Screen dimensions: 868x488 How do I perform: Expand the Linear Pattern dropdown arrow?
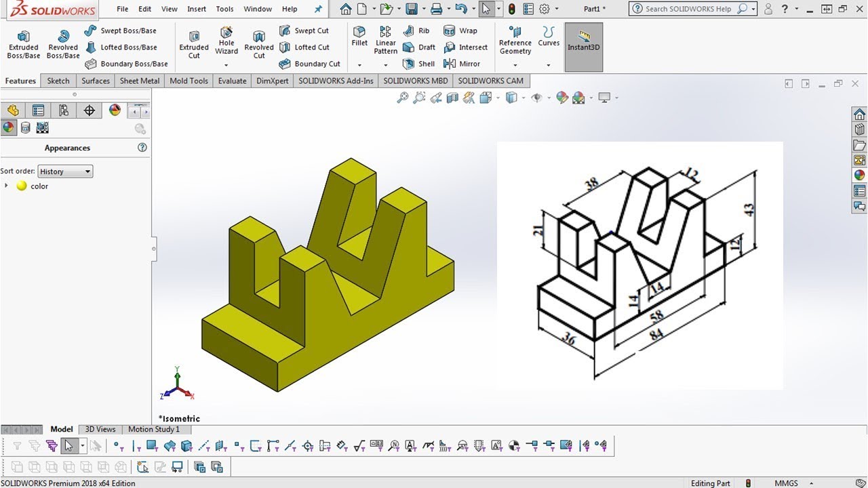385,65
